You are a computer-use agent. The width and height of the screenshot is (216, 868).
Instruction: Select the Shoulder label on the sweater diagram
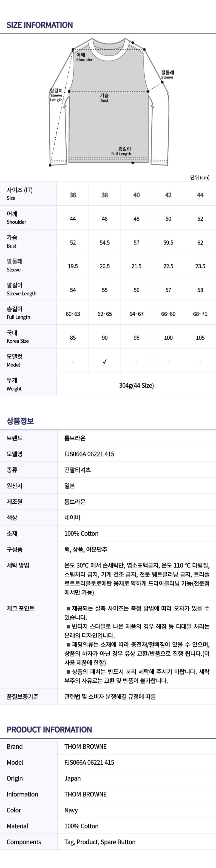pos(84,57)
